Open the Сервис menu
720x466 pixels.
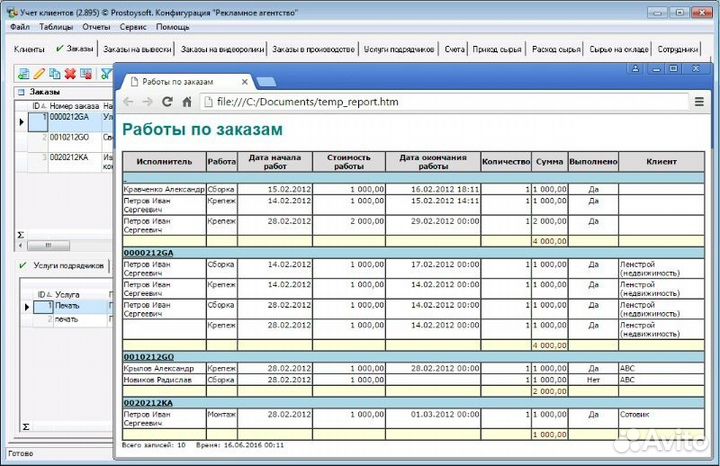click(133, 27)
